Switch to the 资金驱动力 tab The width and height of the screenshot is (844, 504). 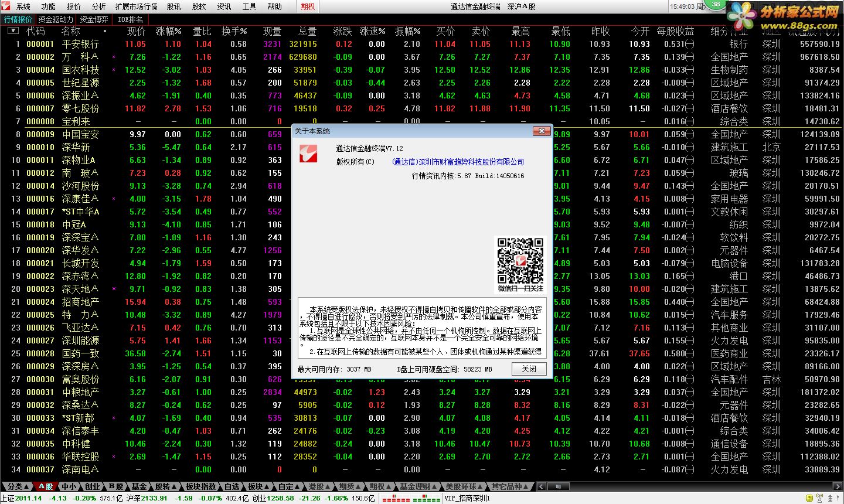coord(56,19)
